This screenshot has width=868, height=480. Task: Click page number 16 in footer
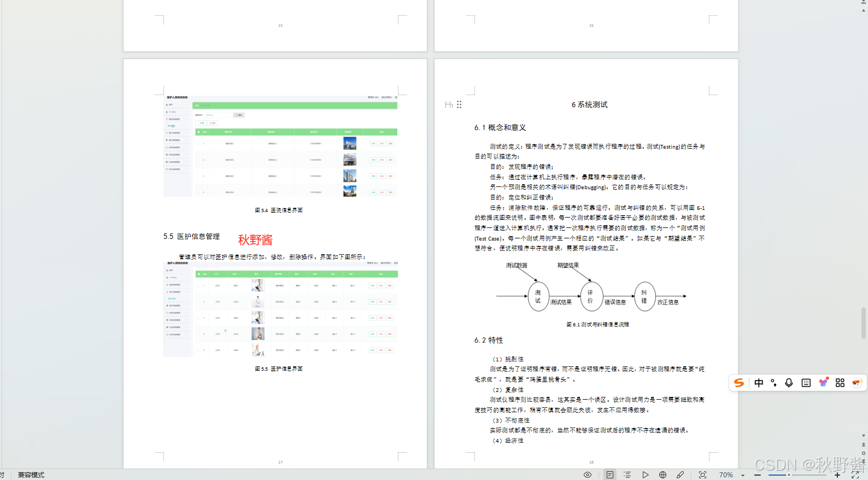coord(591,25)
